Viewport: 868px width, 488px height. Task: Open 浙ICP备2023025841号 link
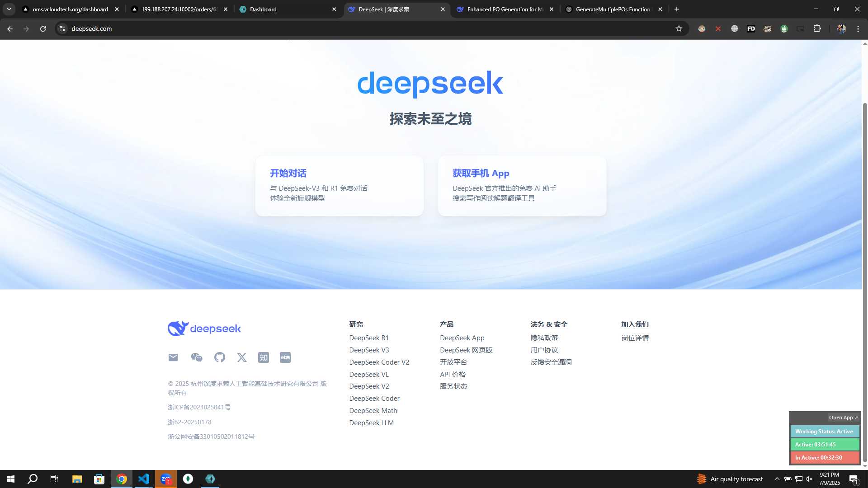199,407
